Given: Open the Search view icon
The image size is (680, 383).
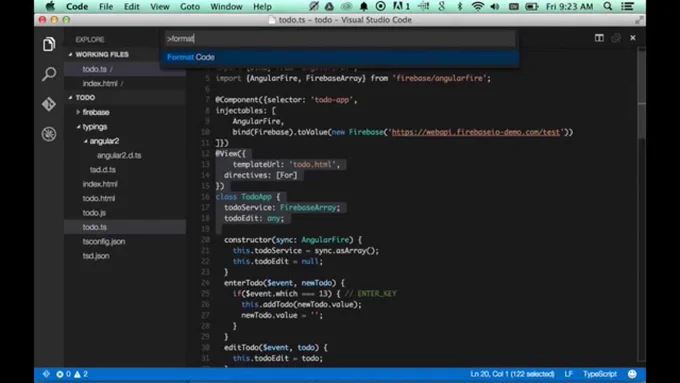Looking at the screenshot, I should pos(49,74).
